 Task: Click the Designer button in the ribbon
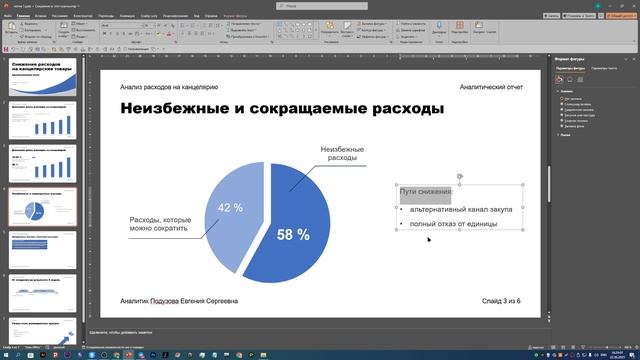click(480, 28)
